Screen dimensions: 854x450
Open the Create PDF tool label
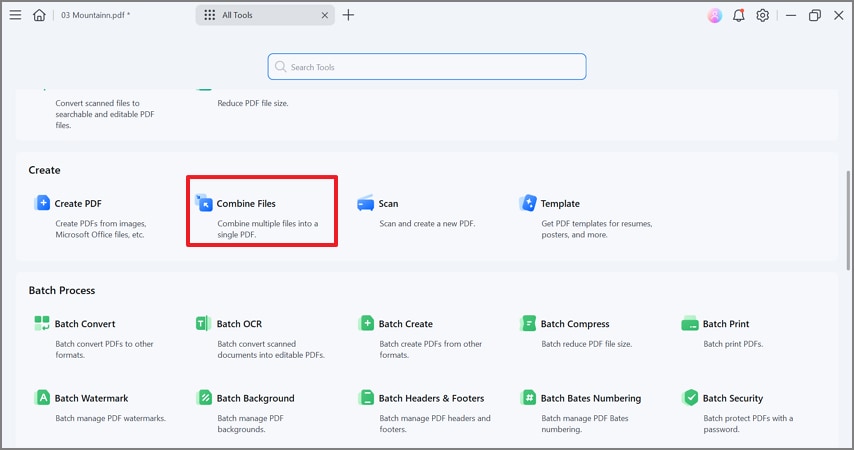(78, 204)
